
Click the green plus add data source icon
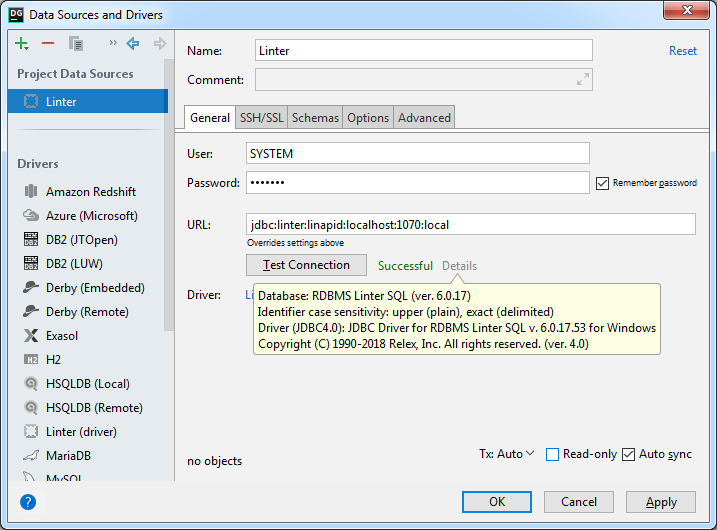pyautogui.click(x=22, y=44)
